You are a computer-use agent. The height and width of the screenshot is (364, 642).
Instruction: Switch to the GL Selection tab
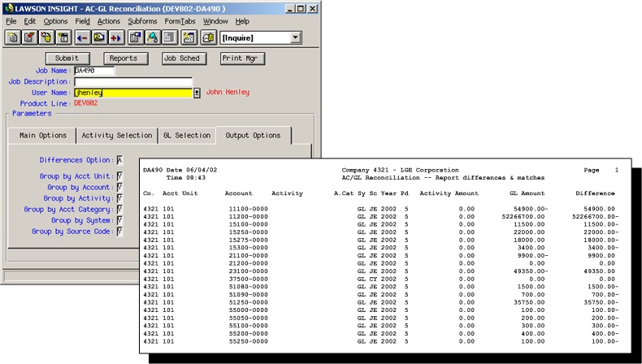(x=187, y=136)
